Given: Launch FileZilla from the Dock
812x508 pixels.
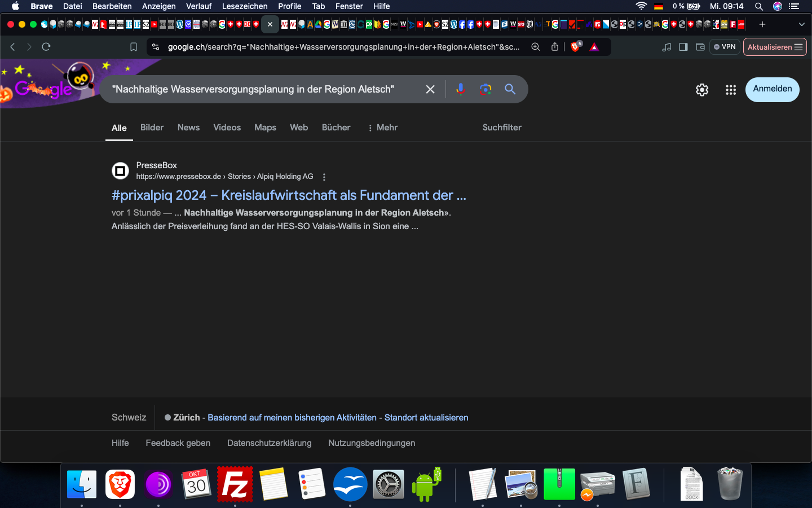Looking at the screenshot, I should click(x=235, y=484).
